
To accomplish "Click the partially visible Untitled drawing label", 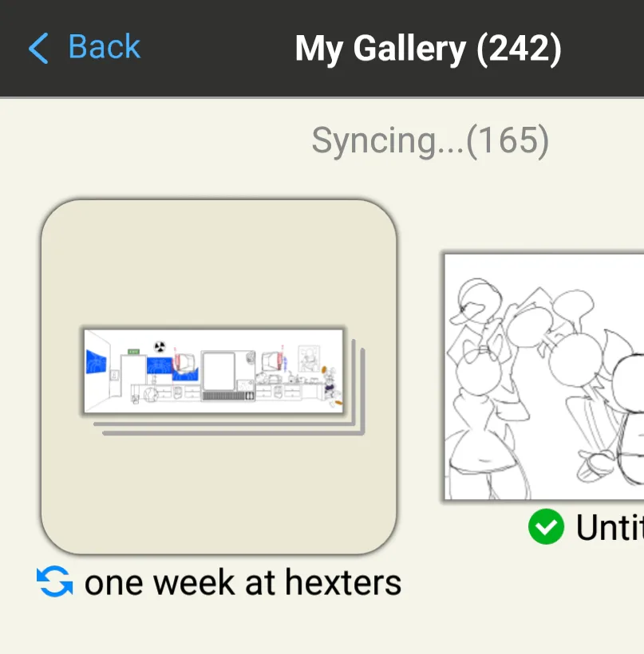I will (610, 527).
